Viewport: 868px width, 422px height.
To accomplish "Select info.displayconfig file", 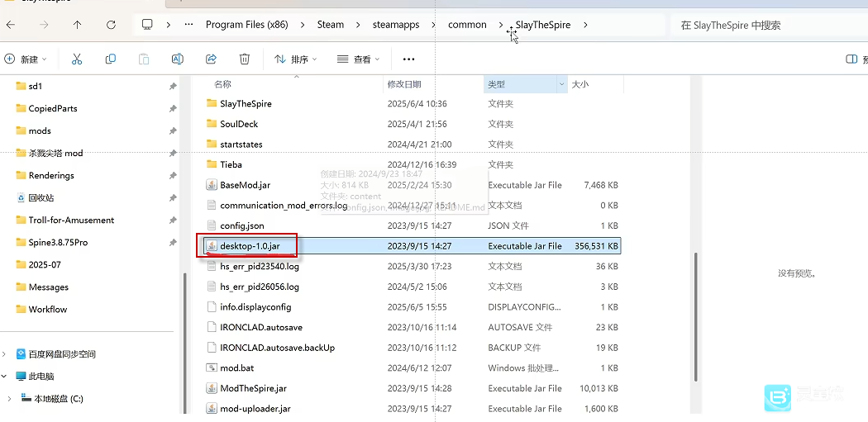I will click(255, 307).
